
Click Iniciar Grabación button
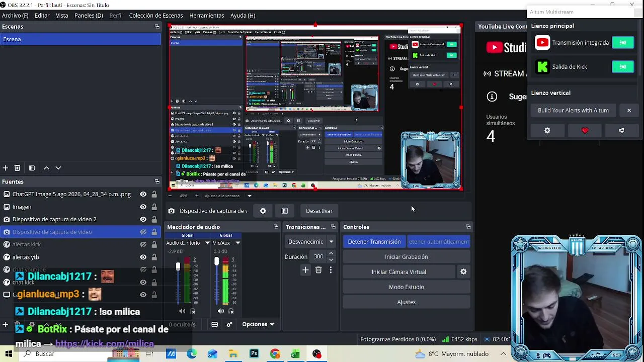pyautogui.click(x=407, y=257)
